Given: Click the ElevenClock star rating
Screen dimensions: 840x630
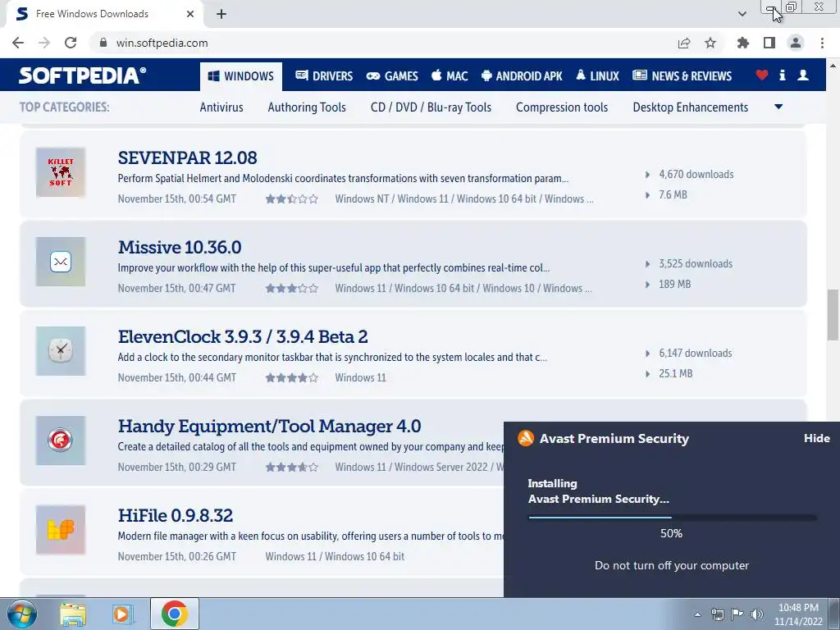Looking at the screenshot, I should click(x=292, y=377).
